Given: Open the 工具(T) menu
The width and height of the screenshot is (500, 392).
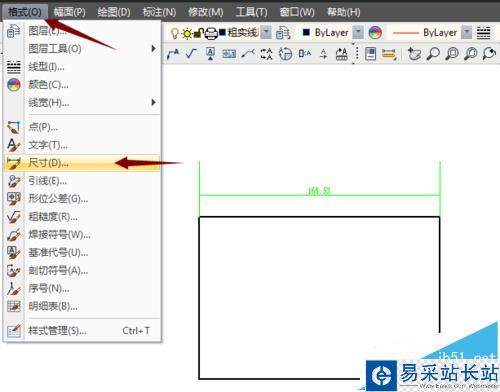Looking at the screenshot, I should [251, 12].
